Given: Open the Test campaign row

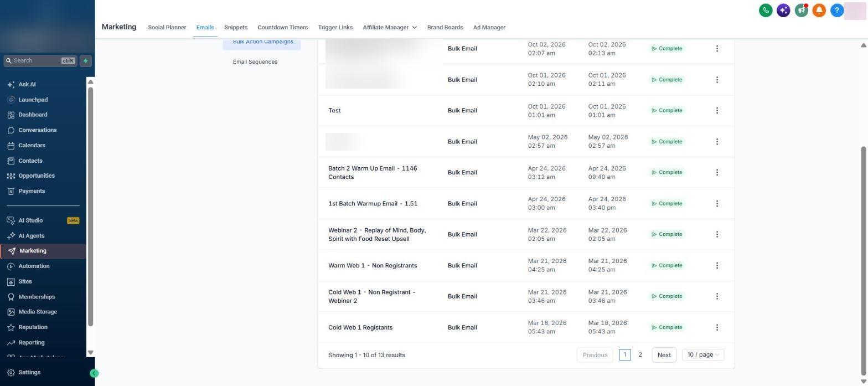Looking at the screenshot, I should (334, 111).
